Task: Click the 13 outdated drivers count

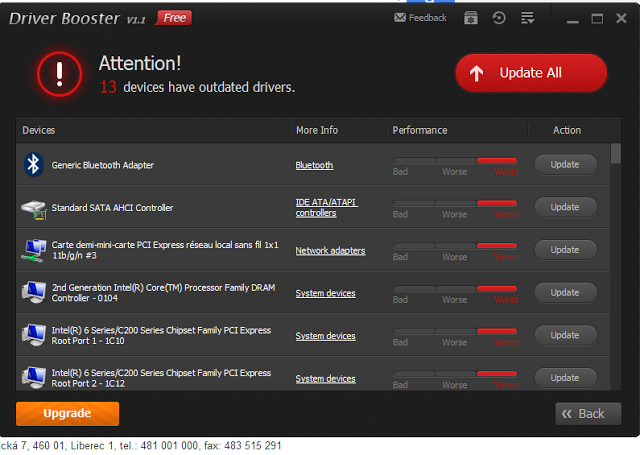Action: 108,87
